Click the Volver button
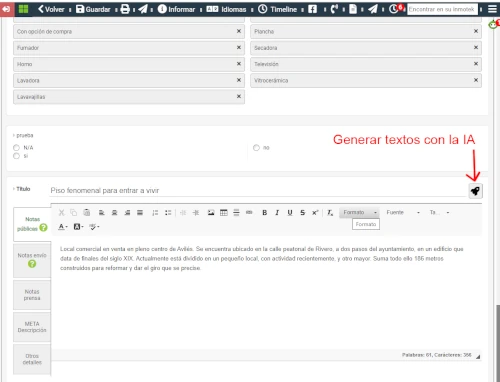 [51, 9]
